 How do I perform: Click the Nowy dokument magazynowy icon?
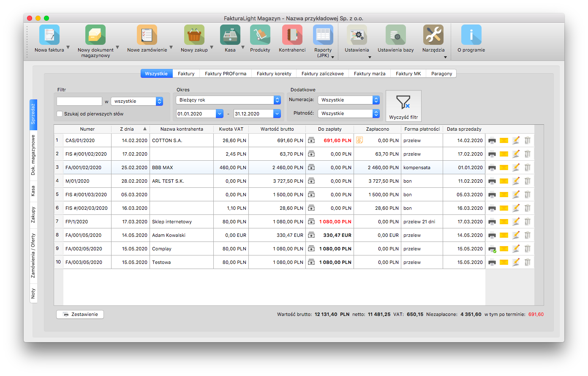95,35
